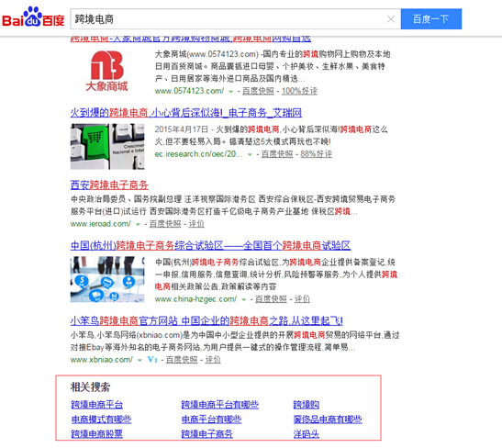Open the 大象商城 logo thumbnail
Image resolution: width=502 pixels, height=448 pixels.
click(107, 71)
